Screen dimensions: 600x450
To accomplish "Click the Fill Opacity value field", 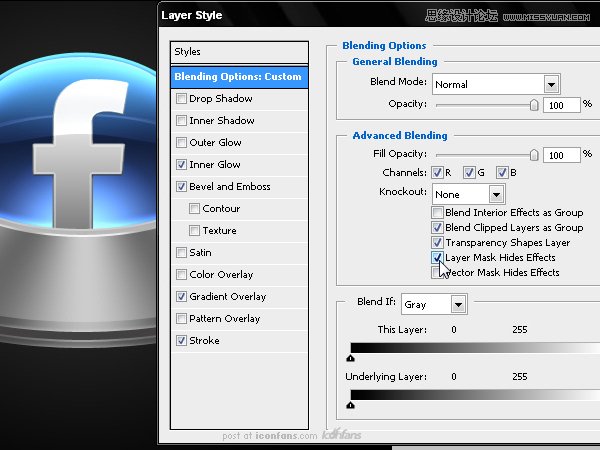I will pos(561,155).
